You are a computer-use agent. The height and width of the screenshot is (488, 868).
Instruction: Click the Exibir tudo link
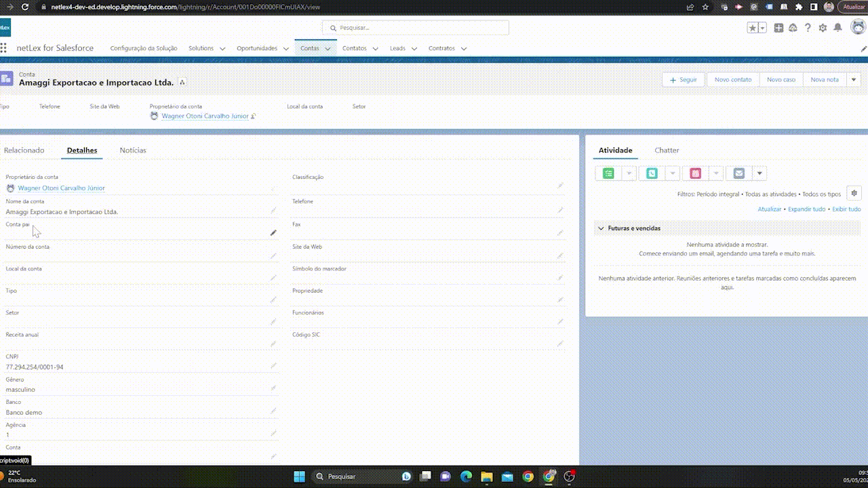click(846, 209)
